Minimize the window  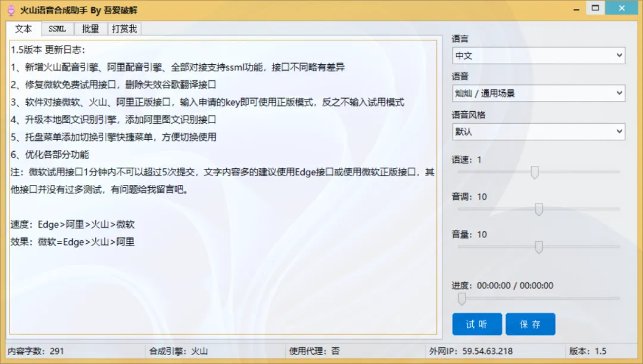tap(576, 9)
